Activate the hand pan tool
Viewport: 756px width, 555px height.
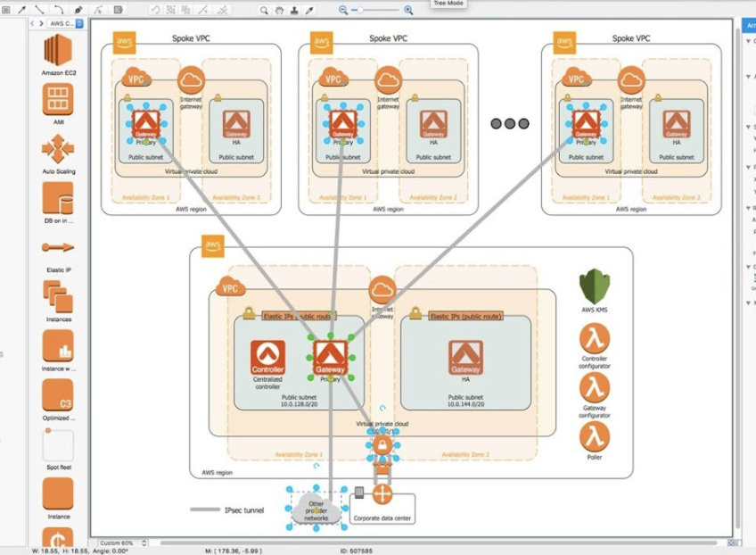(x=279, y=11)
